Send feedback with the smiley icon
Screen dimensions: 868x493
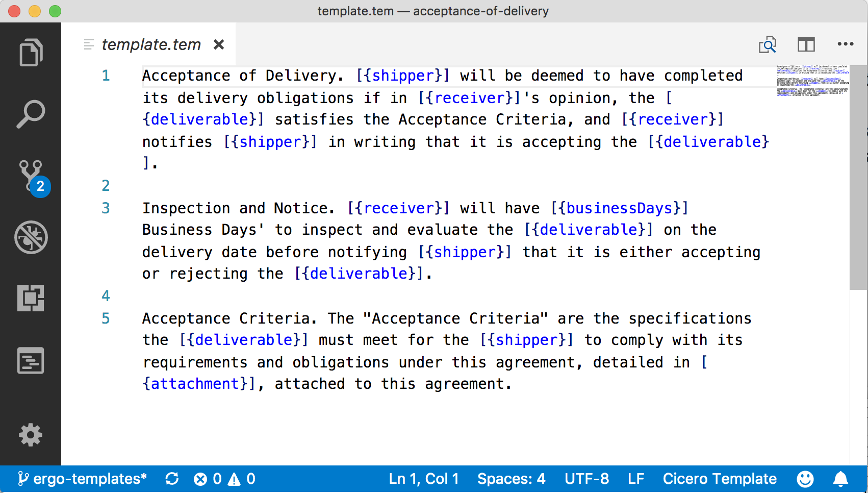click(805, 479)
